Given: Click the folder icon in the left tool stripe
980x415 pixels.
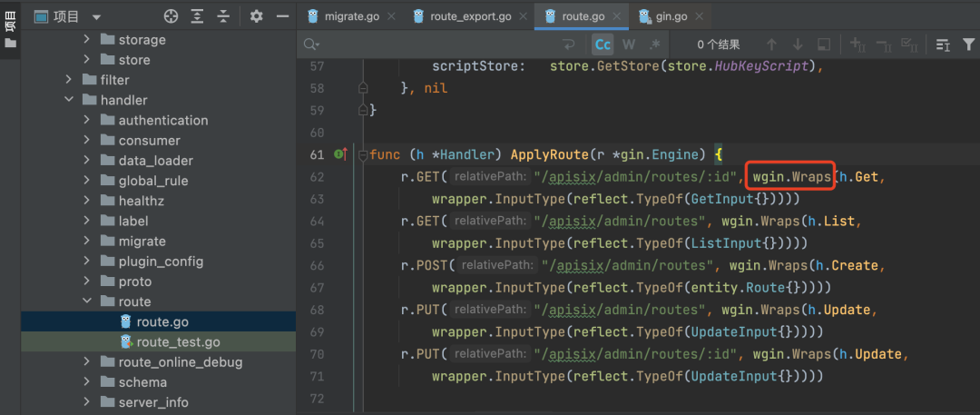Looking at the screenshot, I should [x=10, y=44].
